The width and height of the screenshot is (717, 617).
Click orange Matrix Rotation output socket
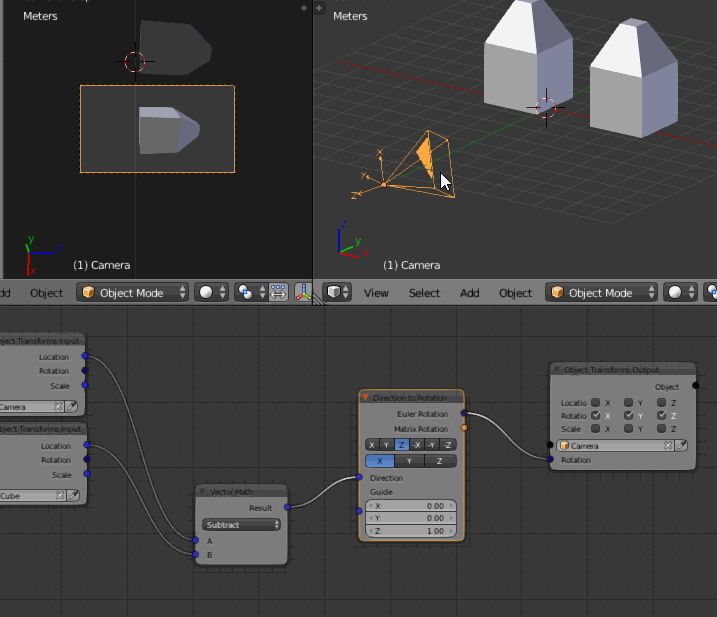464,428
